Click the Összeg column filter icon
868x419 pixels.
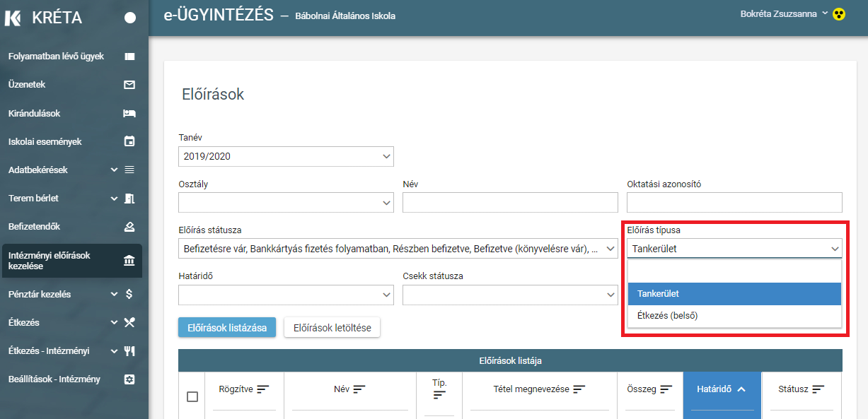pos(666,389)
